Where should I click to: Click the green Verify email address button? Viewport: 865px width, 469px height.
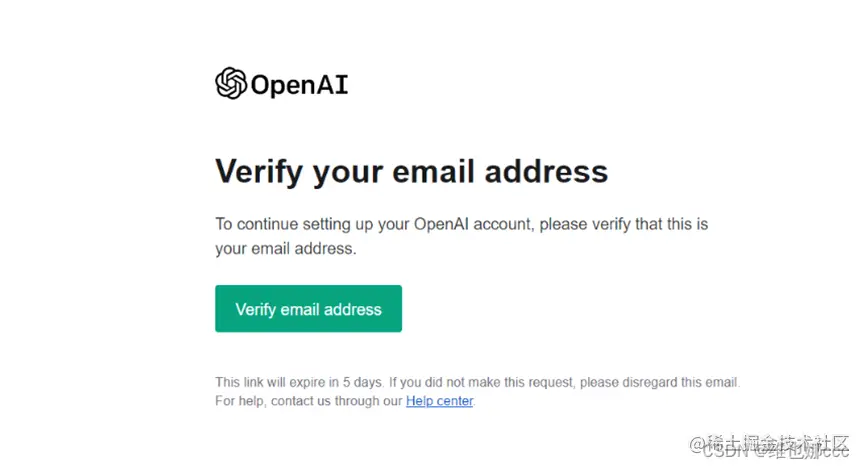click(308, 308)
